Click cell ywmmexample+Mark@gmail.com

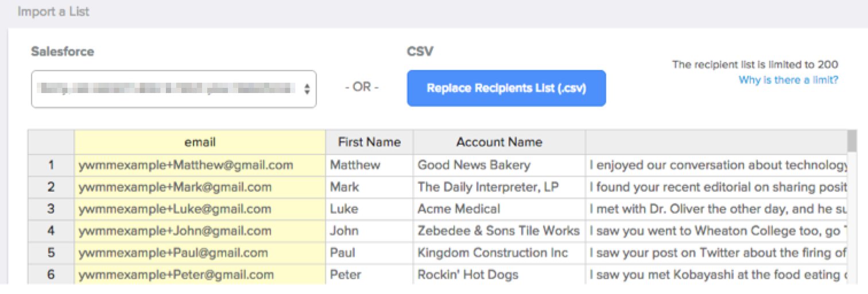(x=200, y=187)
